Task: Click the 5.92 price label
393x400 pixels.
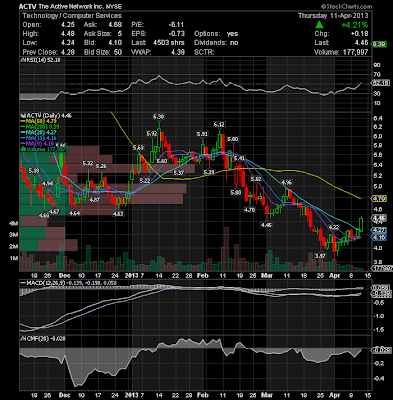Action: click(x=152, y=134)
